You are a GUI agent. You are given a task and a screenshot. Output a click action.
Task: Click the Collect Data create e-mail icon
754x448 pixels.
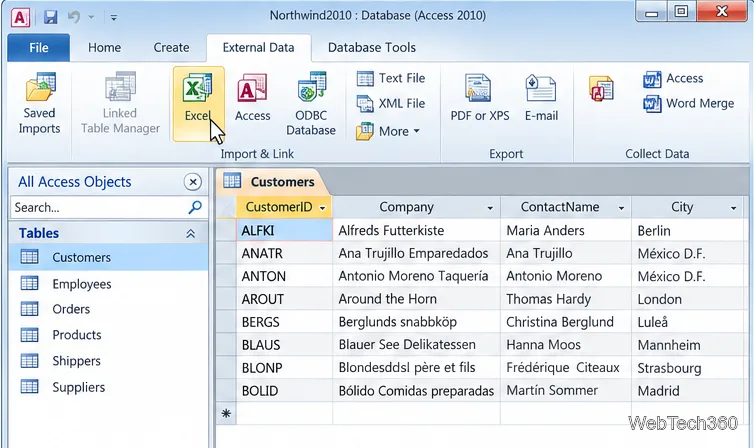coord(601,88)
